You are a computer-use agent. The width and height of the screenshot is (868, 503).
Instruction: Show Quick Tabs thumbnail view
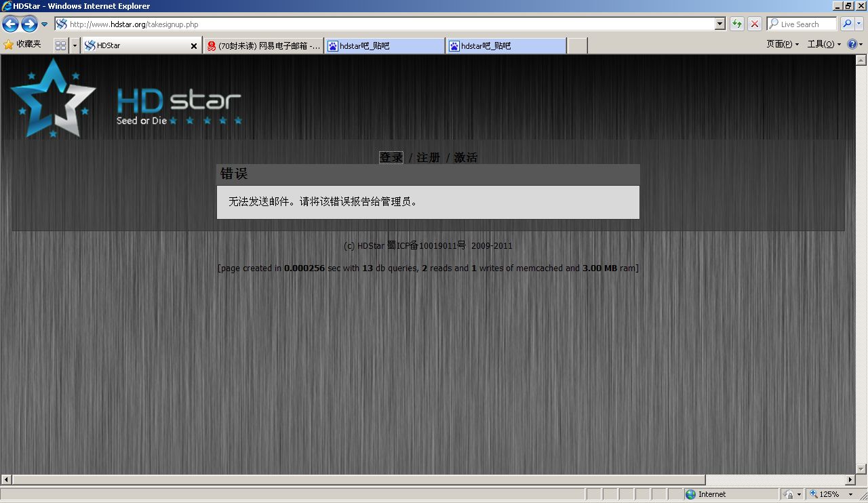tap(60, 45)
